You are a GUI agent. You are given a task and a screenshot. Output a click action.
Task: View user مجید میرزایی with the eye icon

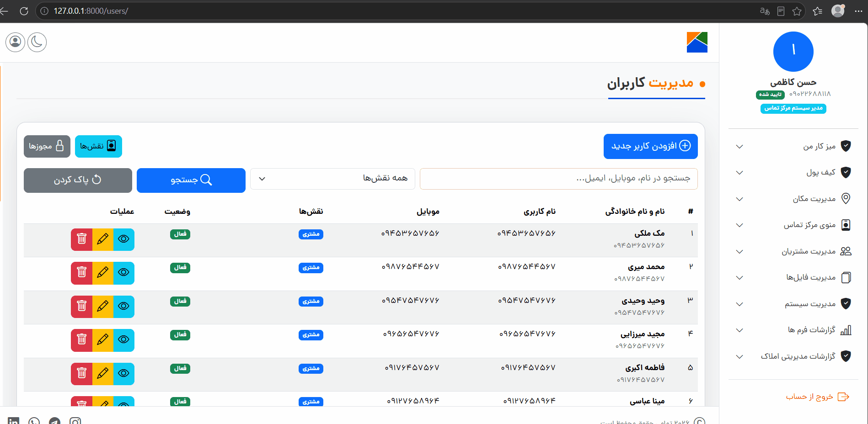point(123,340)
